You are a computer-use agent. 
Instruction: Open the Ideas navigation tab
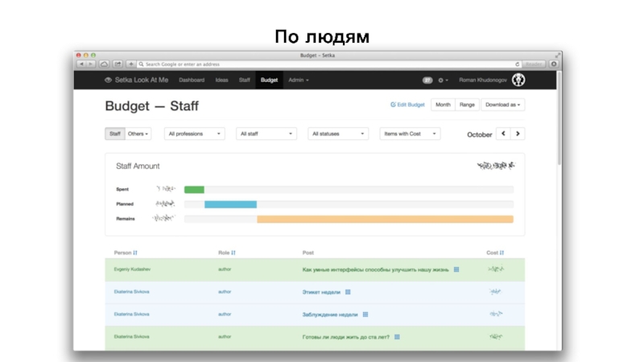tap(221, 80)
